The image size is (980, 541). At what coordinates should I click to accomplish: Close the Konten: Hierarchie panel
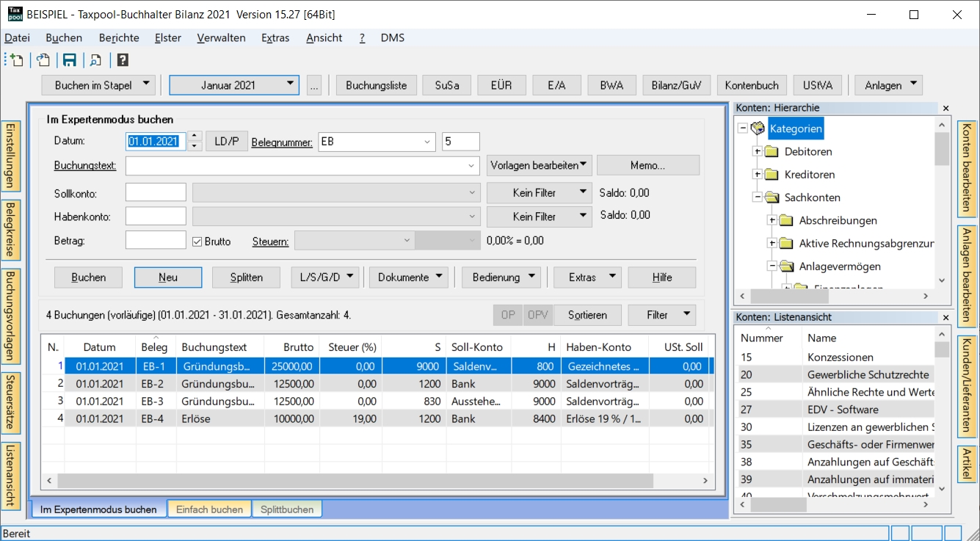(945, 108)
